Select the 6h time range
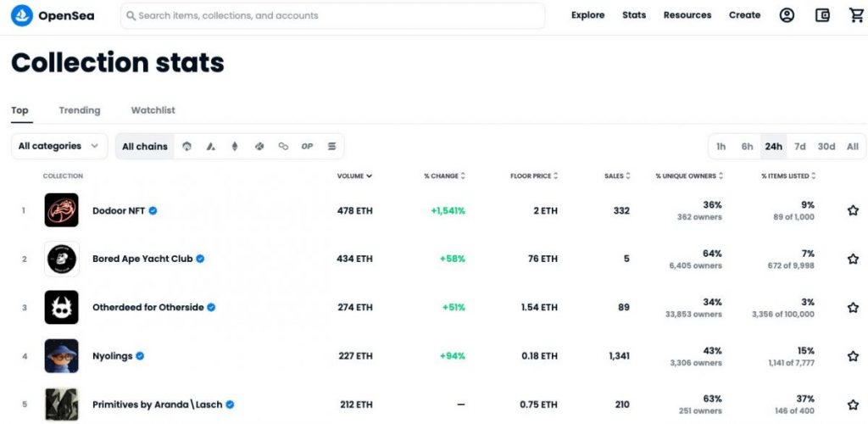The image size is (868, 424). [x=748, y=146]
